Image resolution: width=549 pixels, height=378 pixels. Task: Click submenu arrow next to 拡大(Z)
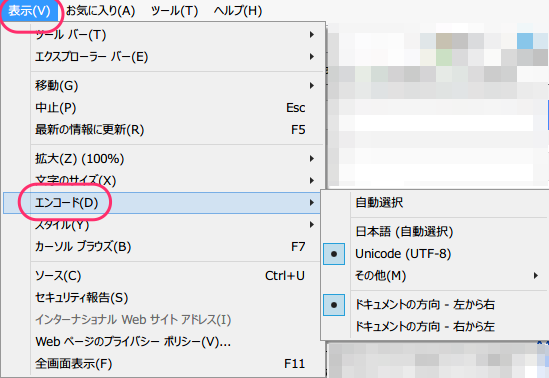pos(312,159)
